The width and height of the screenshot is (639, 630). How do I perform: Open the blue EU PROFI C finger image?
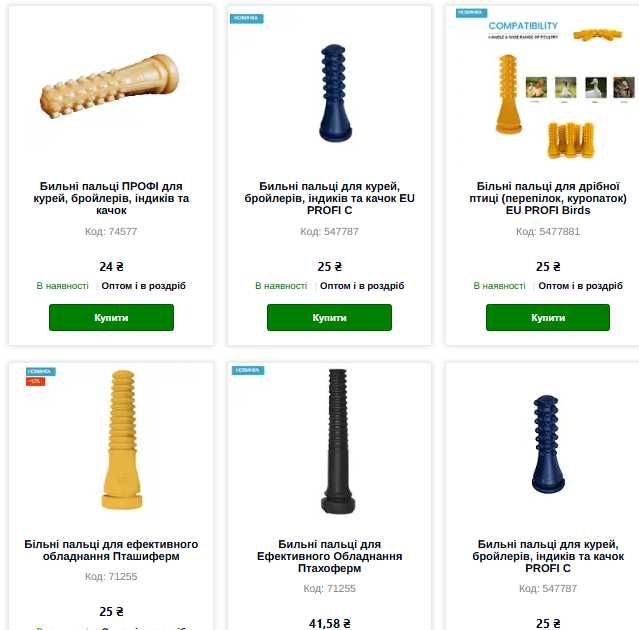coord(335,93)
